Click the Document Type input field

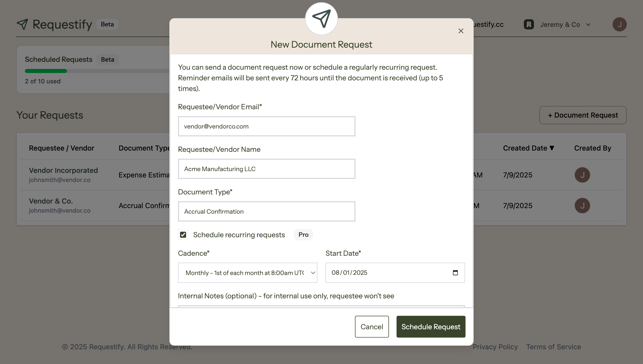266,211
